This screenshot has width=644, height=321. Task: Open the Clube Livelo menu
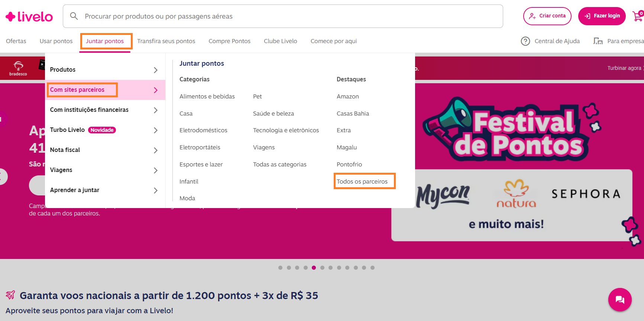[281, 41]
